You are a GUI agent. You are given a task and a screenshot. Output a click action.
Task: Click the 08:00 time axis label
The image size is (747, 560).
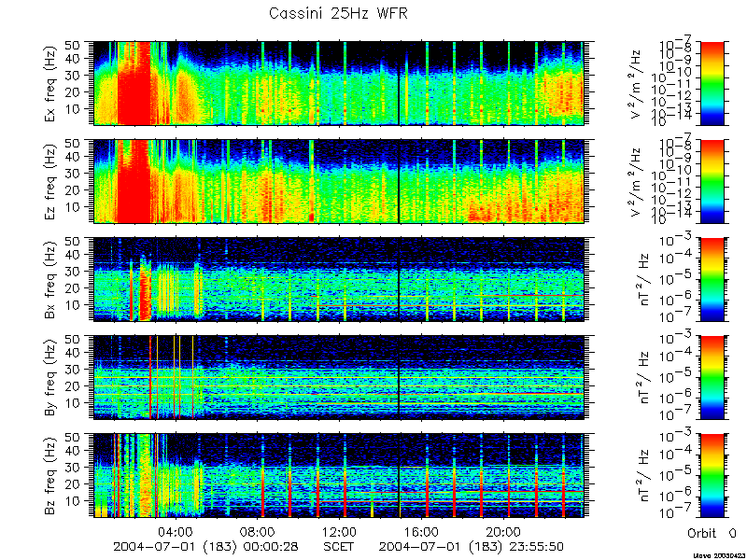pyautogui.click(x=259, y=531)
